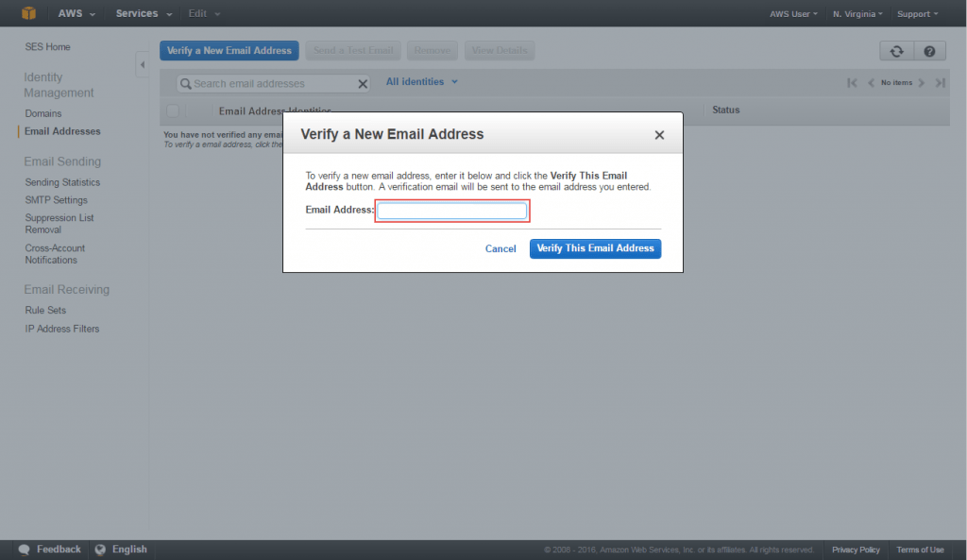Click the refresh icon button
967x560 pixels.
[x=896, y=52]
